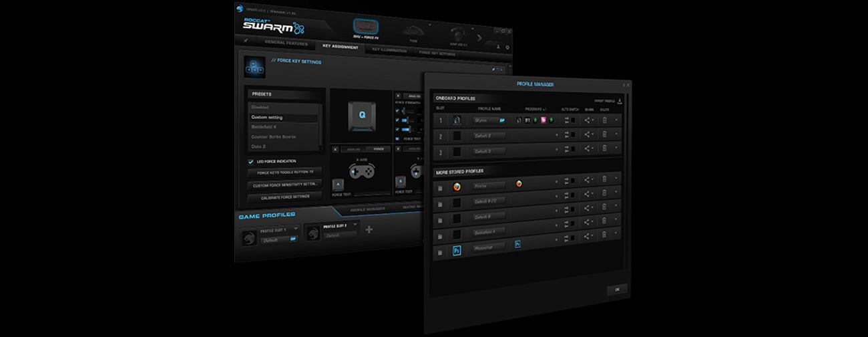
Task: Click the Profile Slot 2 ROCCAT logo
Action: [312, 232]
